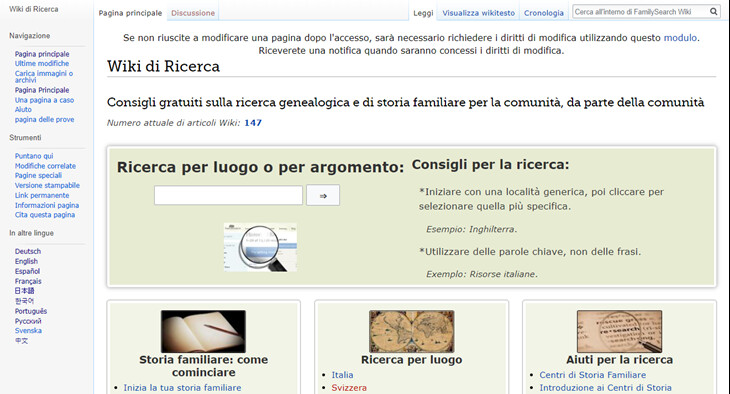Click the arrow go button beside search box

(323, 196)
